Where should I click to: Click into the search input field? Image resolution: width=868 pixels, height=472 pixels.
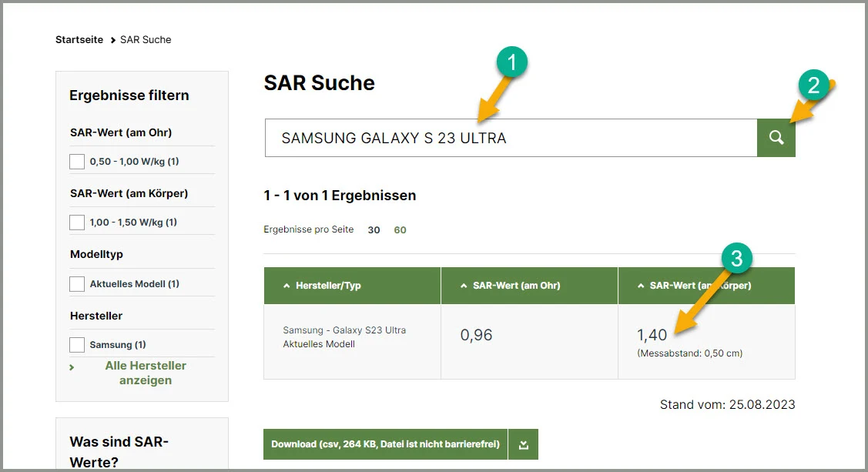[511, 138]
